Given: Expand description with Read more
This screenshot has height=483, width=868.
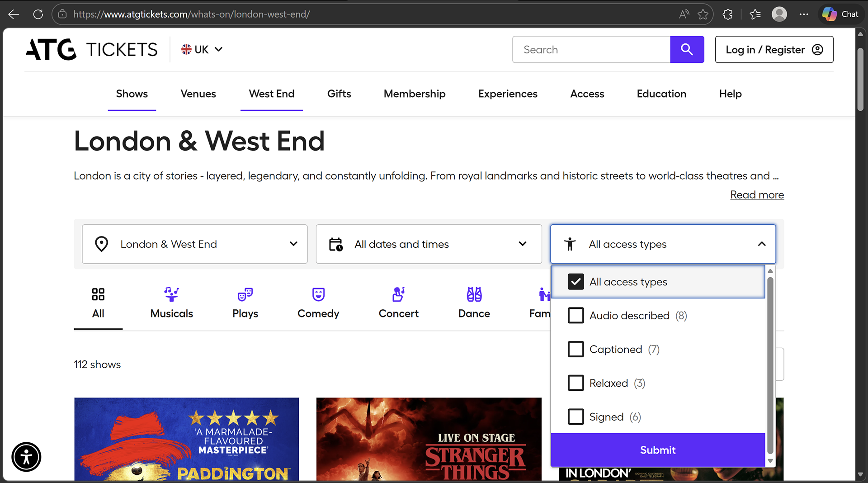Looking at the screenshot, I should pyautogui.click(x=757, y=194).
